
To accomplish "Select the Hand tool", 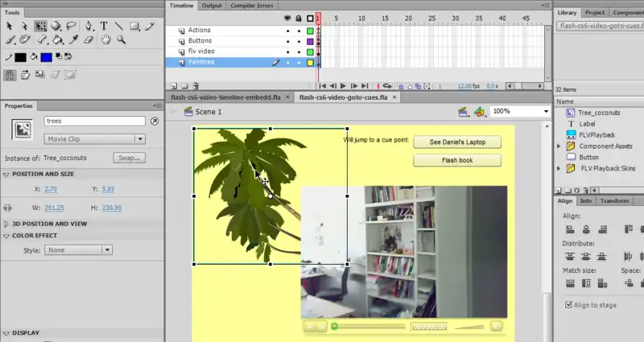I will [105, 39].
